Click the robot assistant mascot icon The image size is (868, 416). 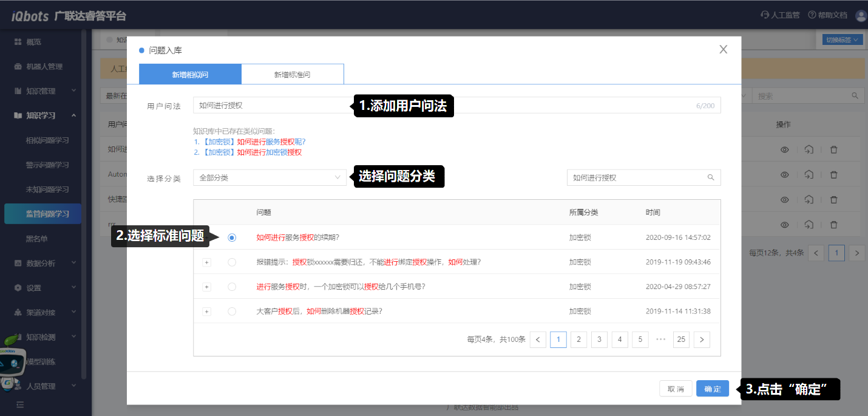pyautogui.click(x=12, y=362)
